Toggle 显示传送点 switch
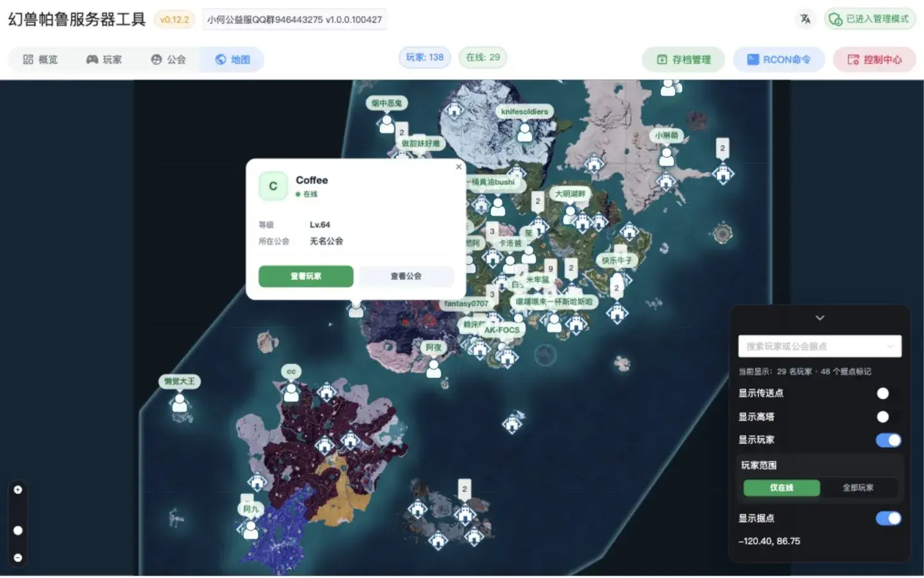The width and height of the screenshot is (924, 578). tap(888, 393)
